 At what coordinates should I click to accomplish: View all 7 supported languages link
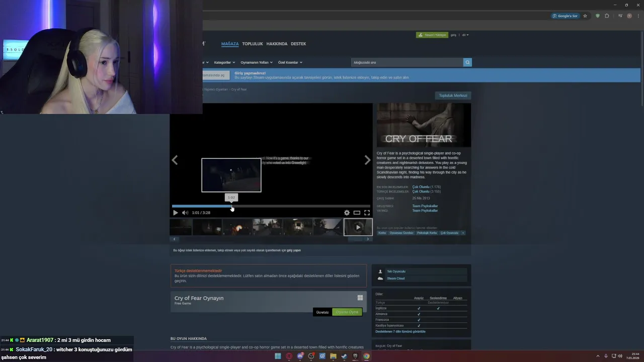click(400, 332)
